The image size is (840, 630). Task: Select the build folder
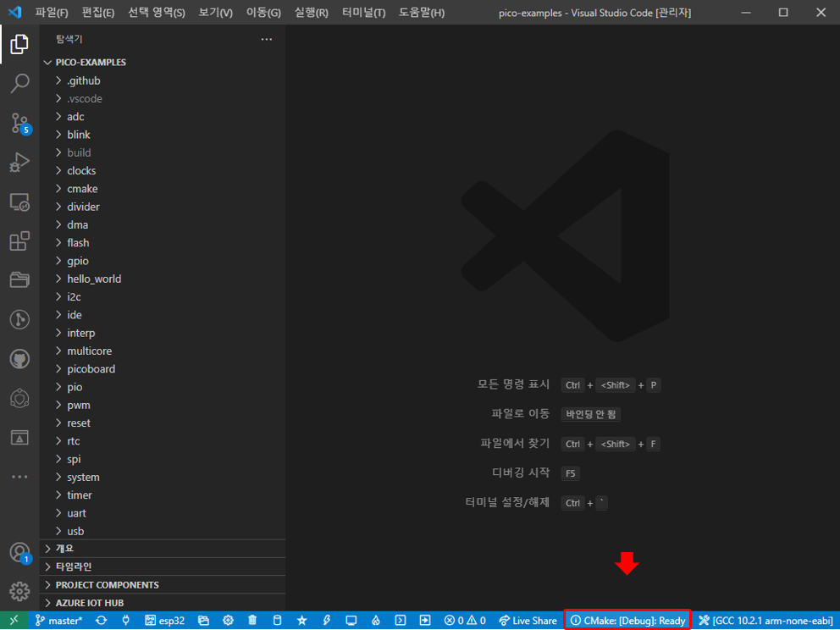click(163, 152)
